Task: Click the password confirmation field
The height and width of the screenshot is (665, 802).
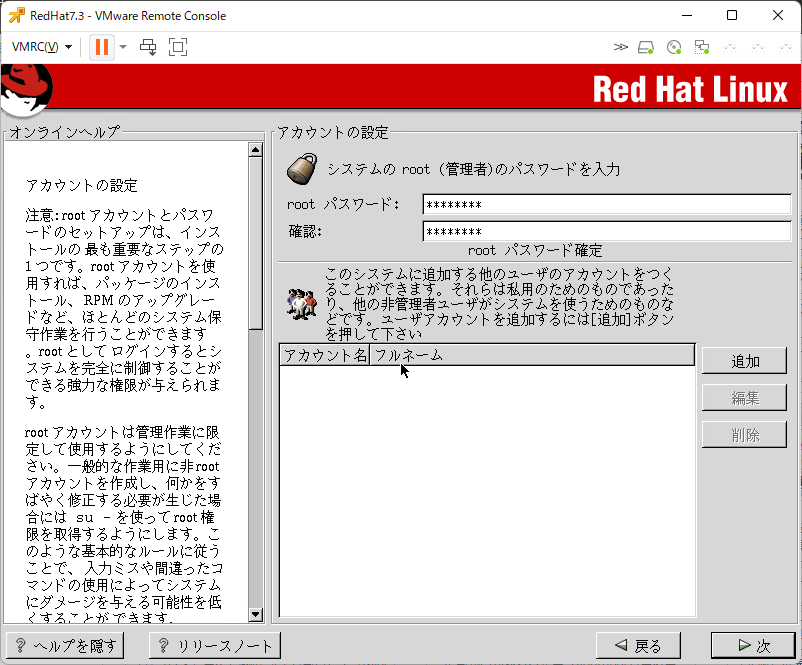Action: coord(607,231)
